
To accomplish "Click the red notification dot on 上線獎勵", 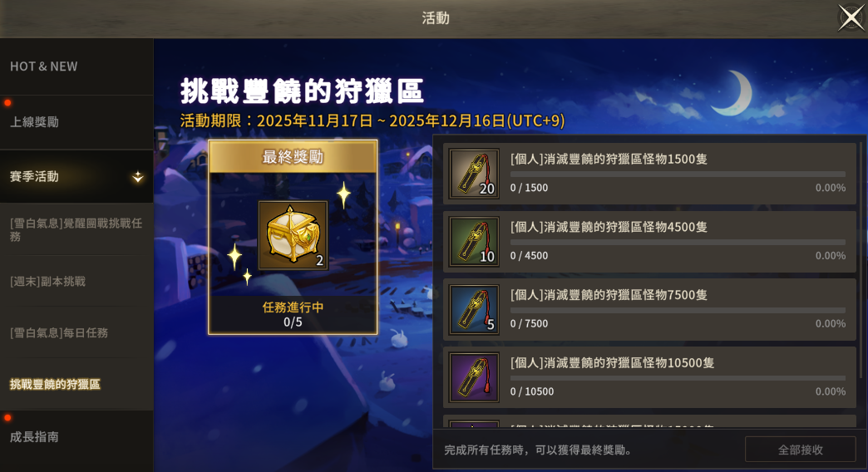I will [x=7, y=103].
